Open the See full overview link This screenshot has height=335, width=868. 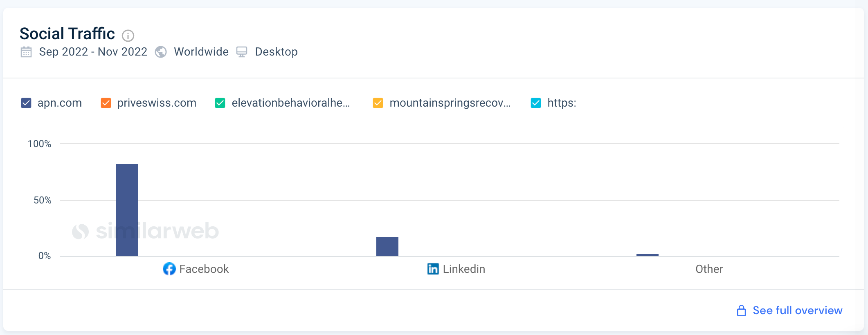point(797,310)
